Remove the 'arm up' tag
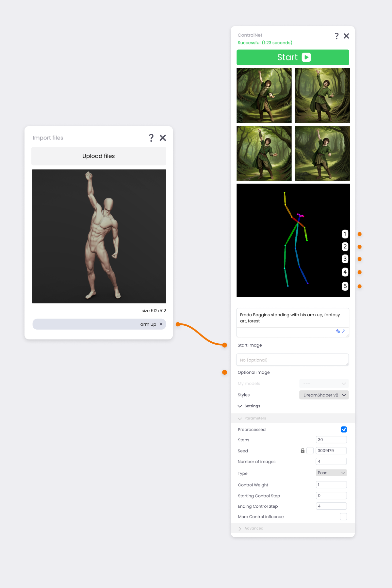 point(161,324)
